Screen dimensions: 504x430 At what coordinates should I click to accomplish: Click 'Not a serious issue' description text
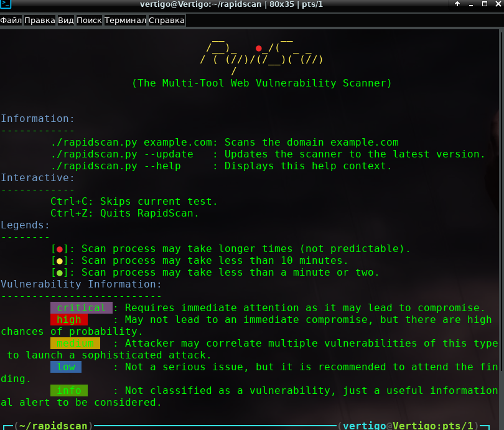[187, 367]
